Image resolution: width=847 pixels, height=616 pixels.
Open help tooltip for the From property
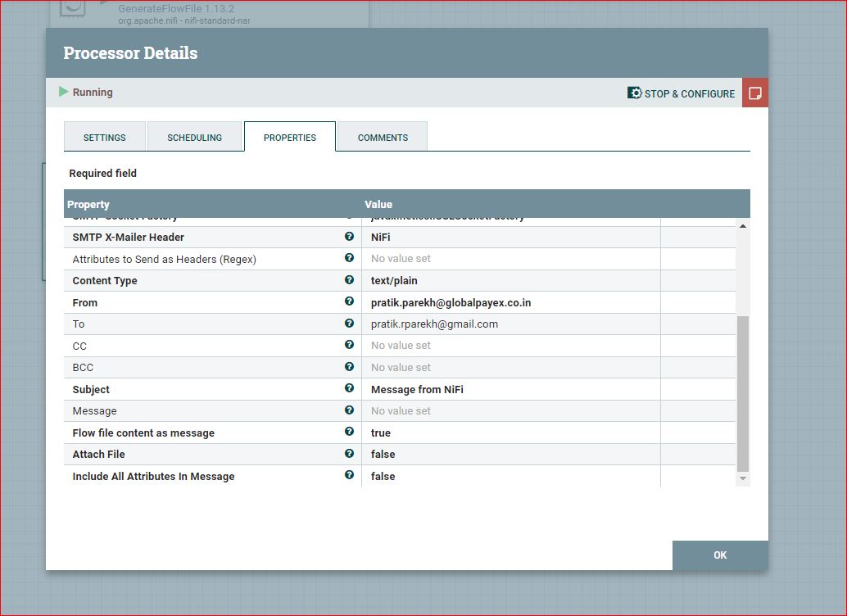point(349,302)
